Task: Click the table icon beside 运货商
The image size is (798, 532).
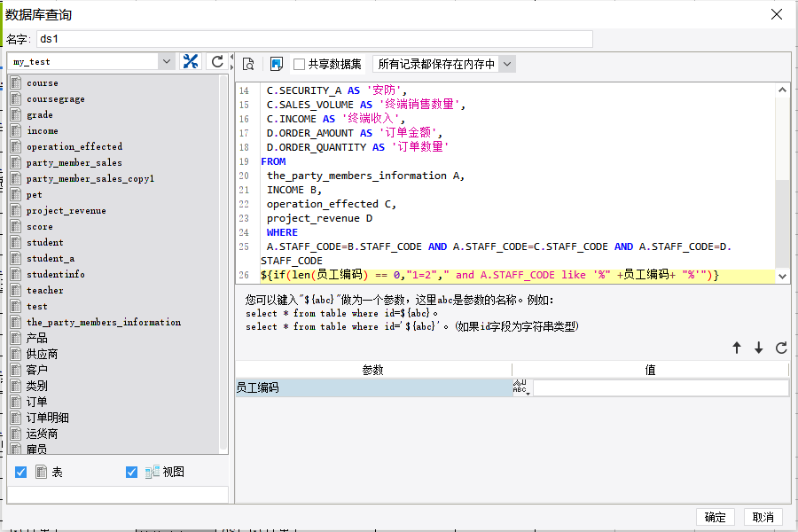Action: point(16,434)
